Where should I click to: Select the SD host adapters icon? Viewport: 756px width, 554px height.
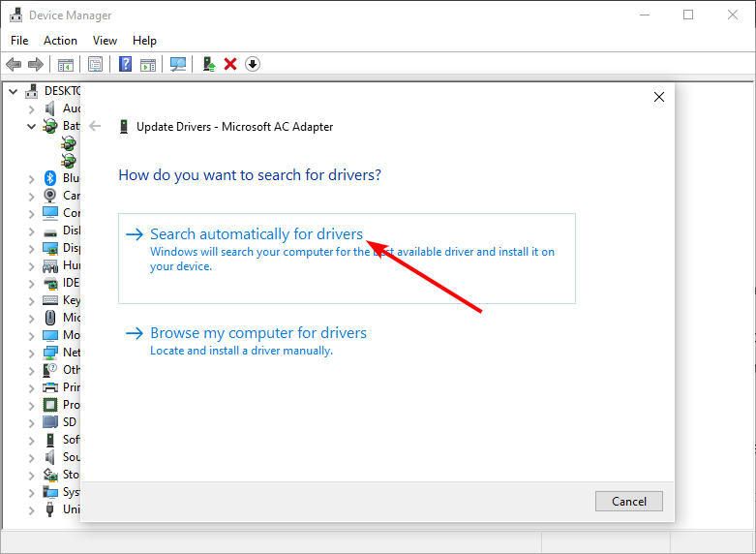tap(50, 421)
